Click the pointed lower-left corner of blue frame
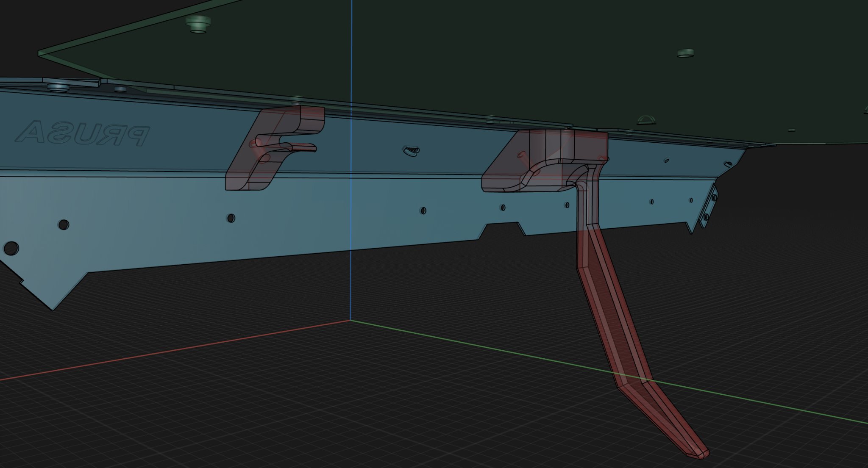 (53, 308)
